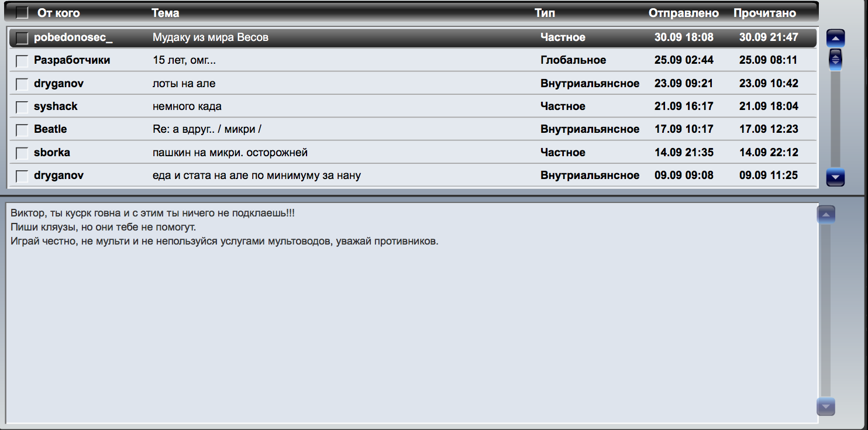868x430 pixels.
Task: Open the message titled немного када
Action: pyautogui.click(x=187, y=106)
